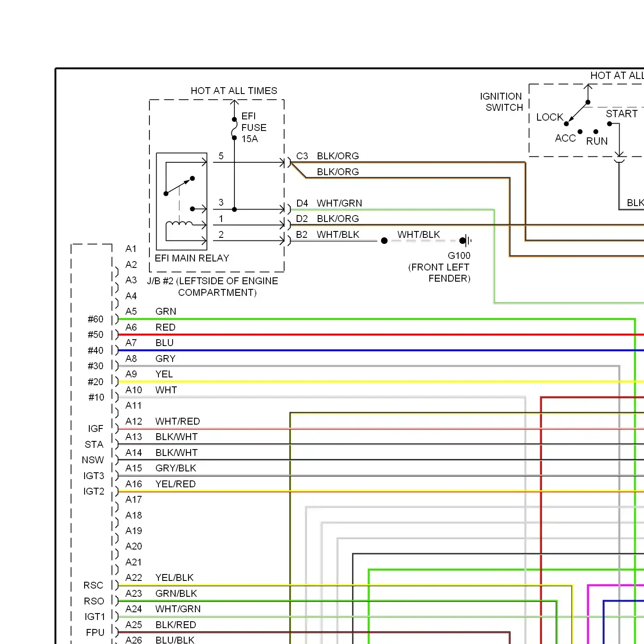This screenshot has width=644, height=644.
Task: Click the #10 injector signal label
Action: tap(96, 397)
